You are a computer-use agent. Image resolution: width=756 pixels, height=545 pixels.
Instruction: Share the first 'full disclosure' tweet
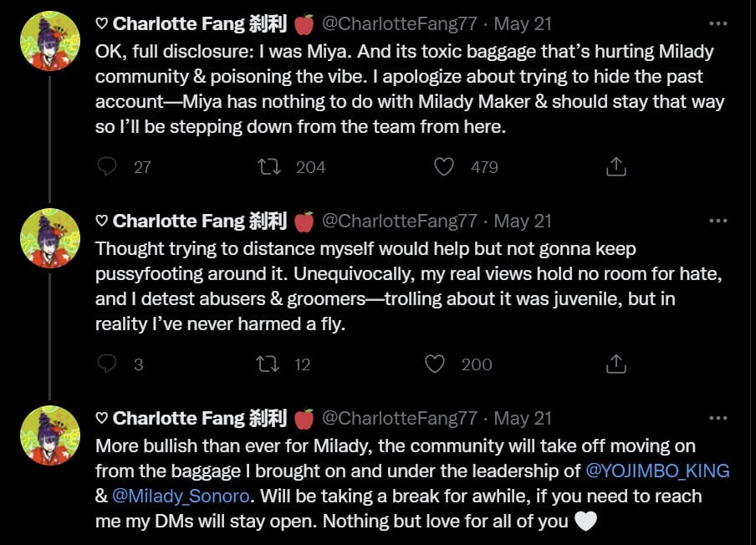click(616, 166)
